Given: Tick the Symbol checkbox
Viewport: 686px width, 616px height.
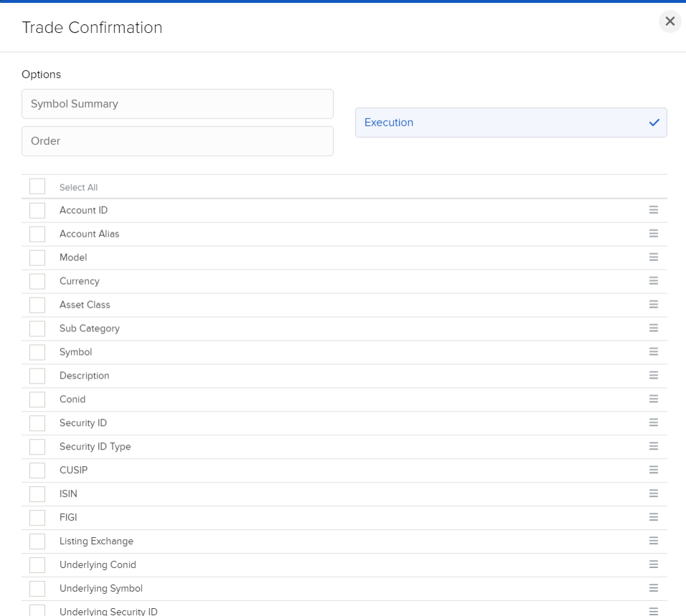Looking at the screenshot, I should point(37,352).
